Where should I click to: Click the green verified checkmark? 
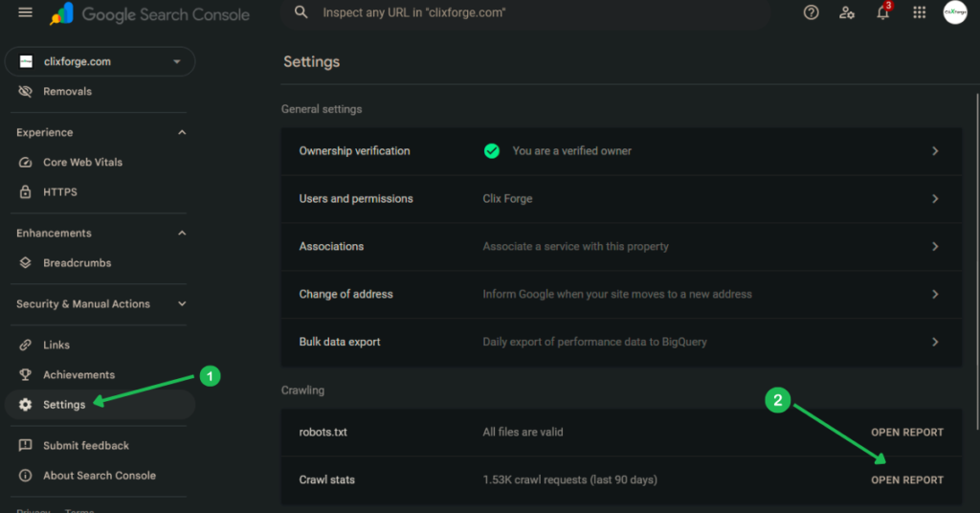click(492, 151)
